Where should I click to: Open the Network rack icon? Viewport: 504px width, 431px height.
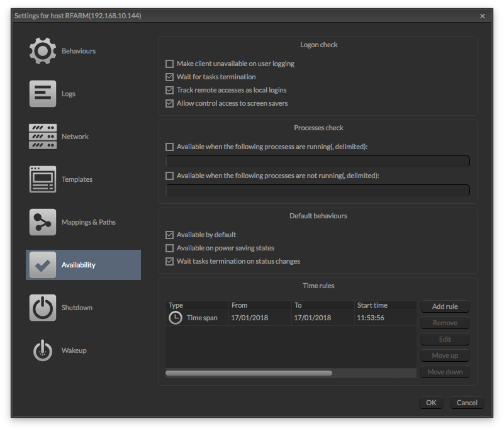click(43, 137)
